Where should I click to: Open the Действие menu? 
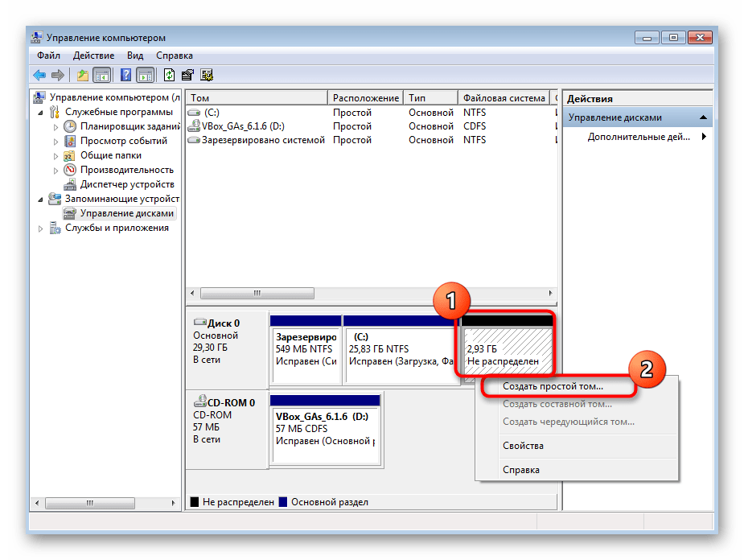93,56
